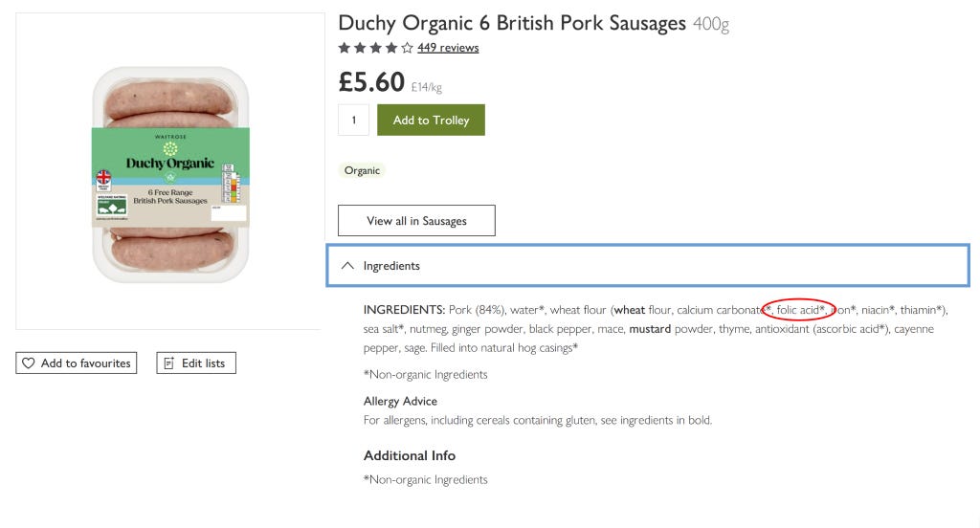Open Edit lists button
This screenshot has height=528, width=980.
(x=196, y=363)
